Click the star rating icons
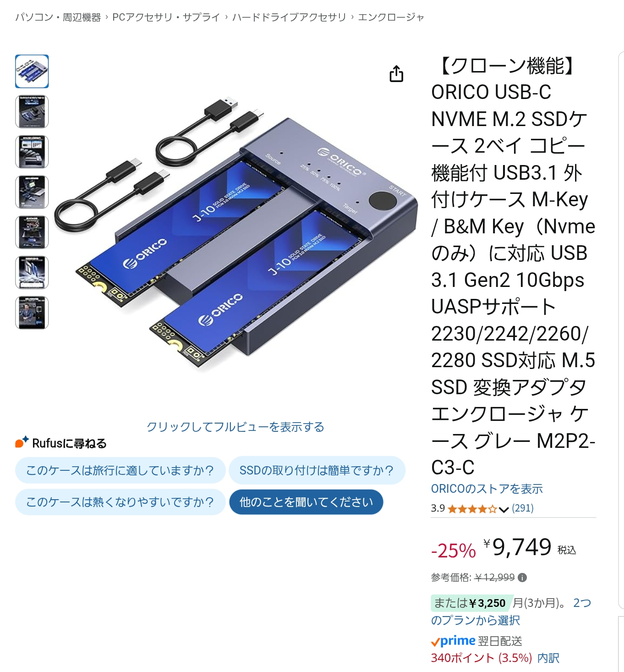 point(472,509)
